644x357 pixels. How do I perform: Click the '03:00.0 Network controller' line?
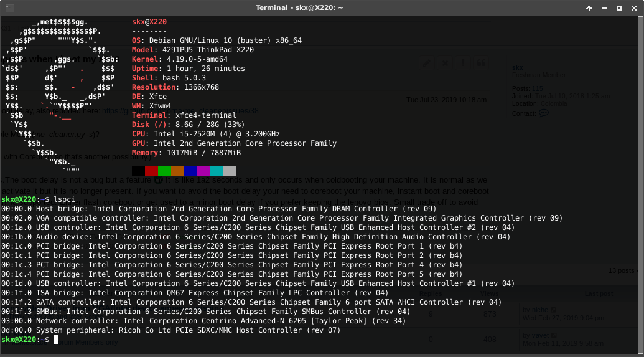pos(203,321)
